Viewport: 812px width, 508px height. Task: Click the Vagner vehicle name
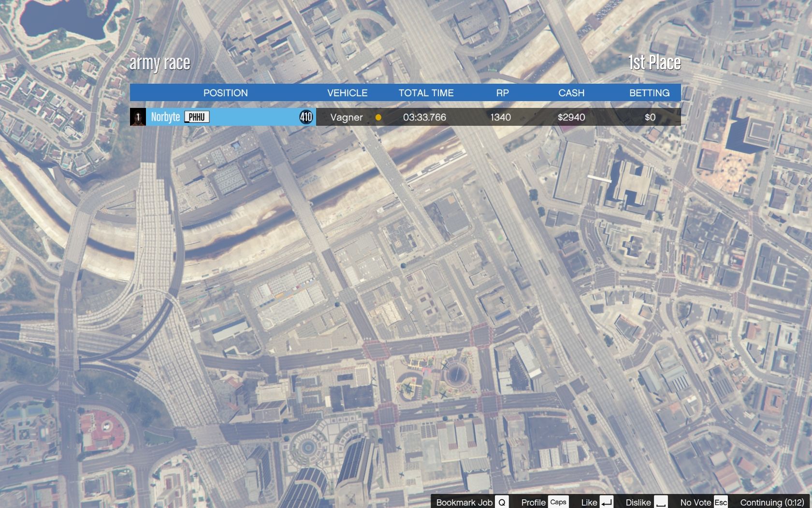click(347, 118)
